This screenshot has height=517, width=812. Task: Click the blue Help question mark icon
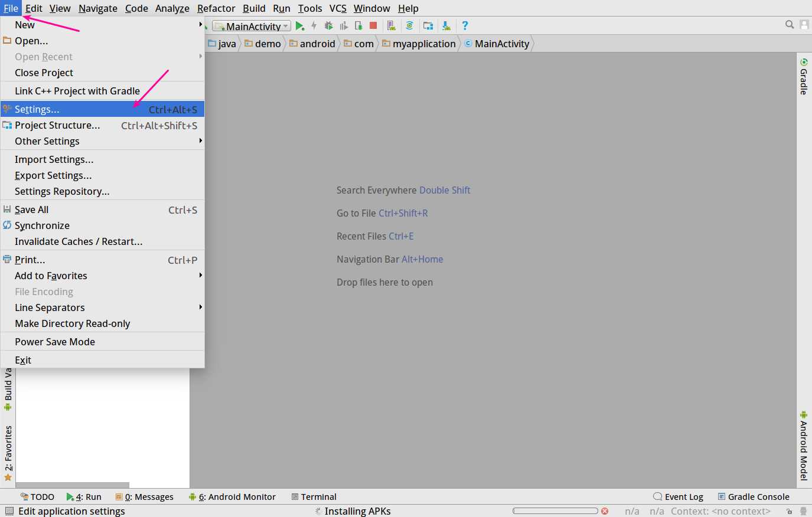pyautogui.click(x=465, y=26)
